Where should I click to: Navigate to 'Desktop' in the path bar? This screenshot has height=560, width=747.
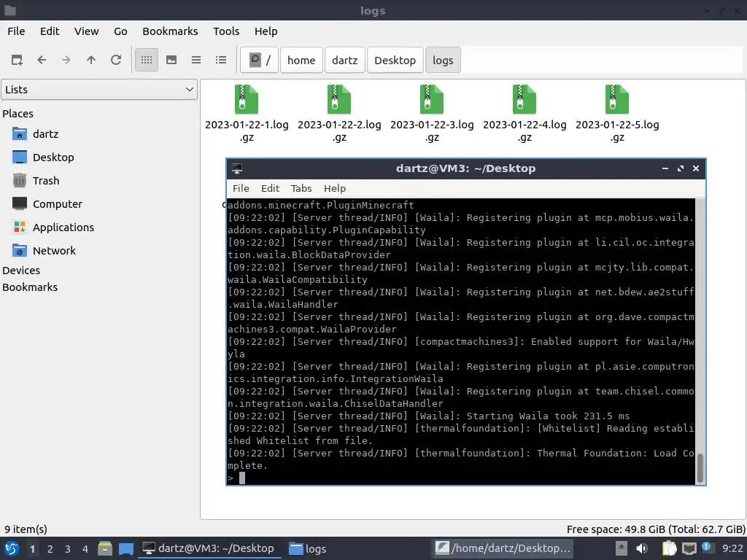395,60
